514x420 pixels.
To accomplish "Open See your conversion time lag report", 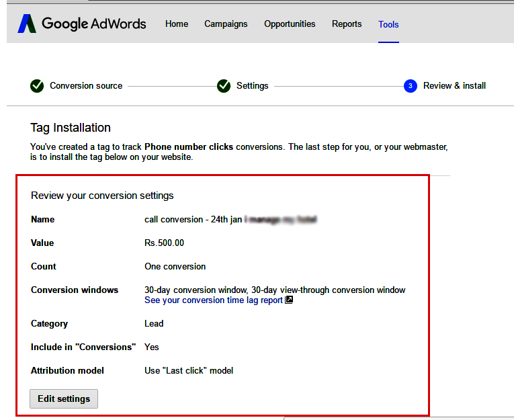I will [214, 300].
